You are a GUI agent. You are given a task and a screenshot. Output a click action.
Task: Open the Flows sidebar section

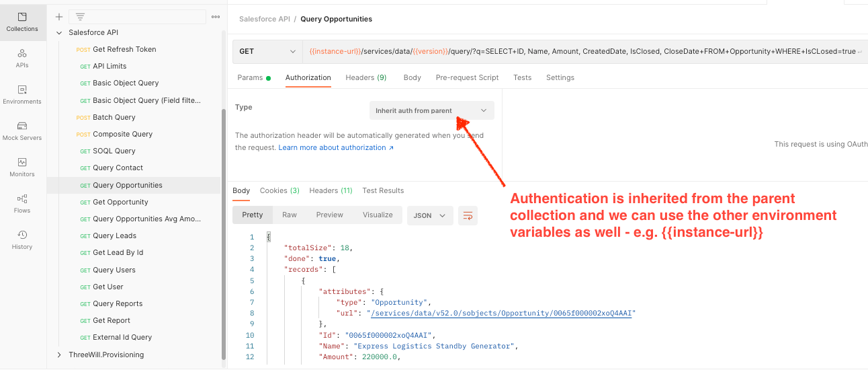[22, 203]
